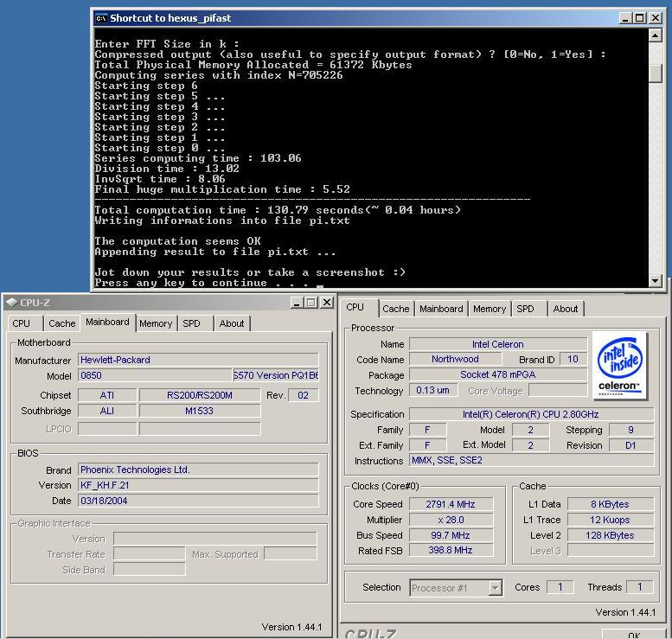The width and height of the screenshot is (672, 639).
Task: Click the Hewlett-Packard manufacturer field
Action: 198,360
